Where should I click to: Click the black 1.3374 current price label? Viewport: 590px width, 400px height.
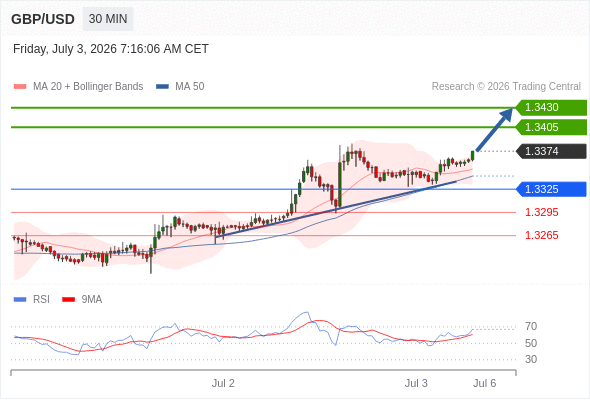551,151
